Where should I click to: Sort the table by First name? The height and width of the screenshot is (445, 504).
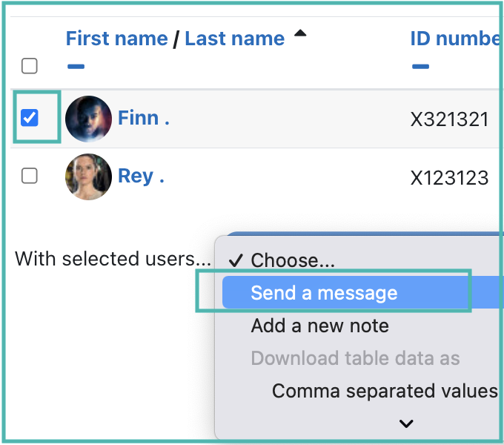tap(116, 39)
